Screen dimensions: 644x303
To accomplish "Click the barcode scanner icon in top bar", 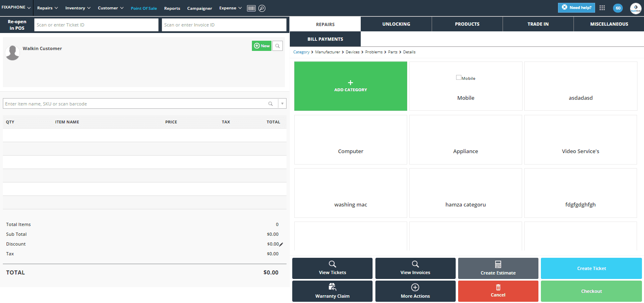I will click(x=251, y=8).
